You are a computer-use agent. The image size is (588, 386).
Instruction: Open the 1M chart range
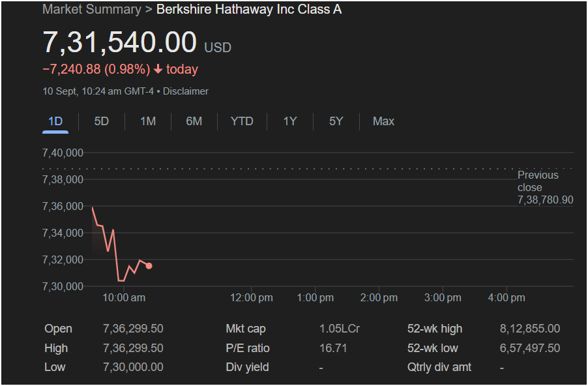pos(148,121)
